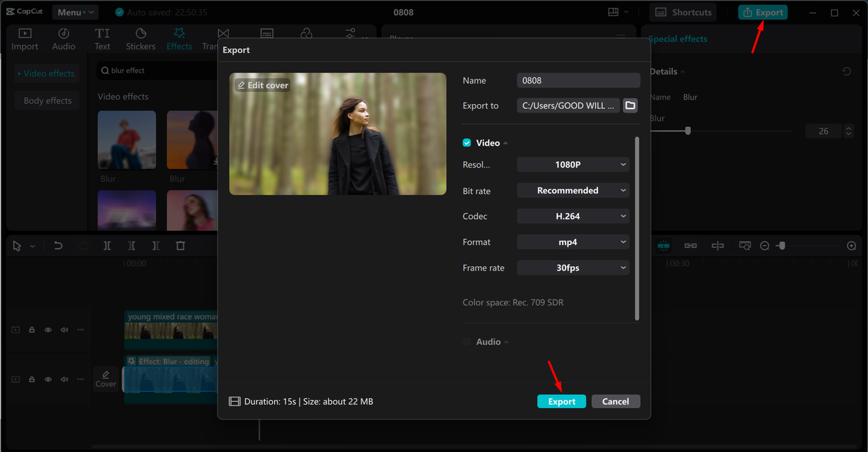The width and height of the screenshot is (868, 452).
Task: Open the Frame rate 30fps dropdown
Action: click(x=573, y=268)
